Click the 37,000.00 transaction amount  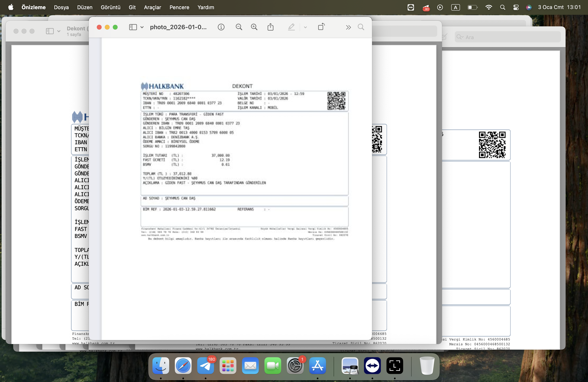(x=220, y=155)
